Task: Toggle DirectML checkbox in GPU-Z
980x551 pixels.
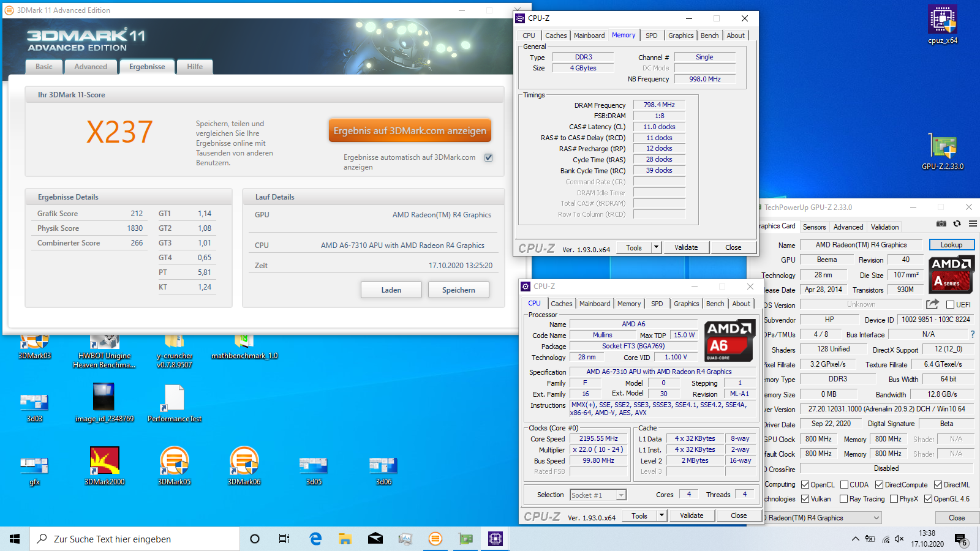Action: pos(938,485)
